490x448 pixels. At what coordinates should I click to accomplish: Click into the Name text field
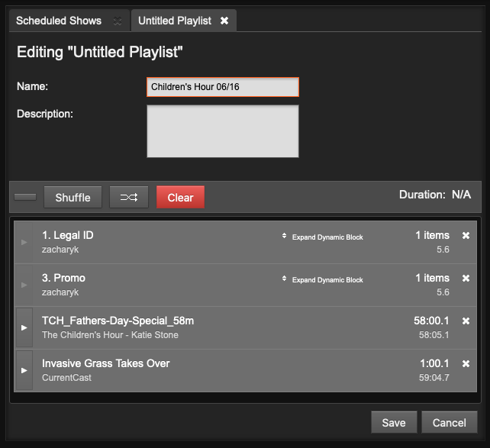coord(222,87)
